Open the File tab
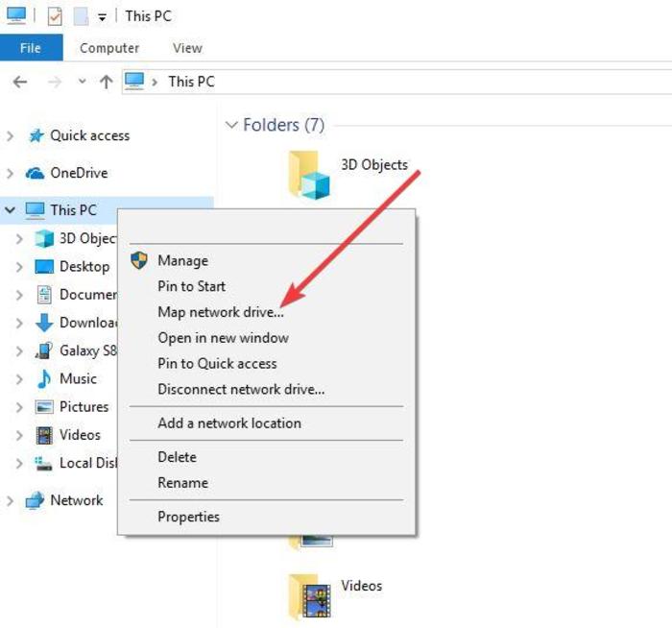672x628 pixels. click(x=31, y=48)
